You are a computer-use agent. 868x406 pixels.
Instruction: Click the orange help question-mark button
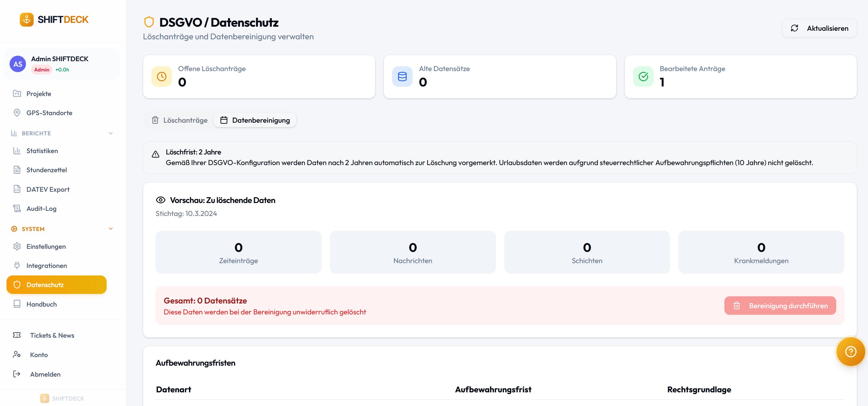pyautogui.click(x=850, y=351)
